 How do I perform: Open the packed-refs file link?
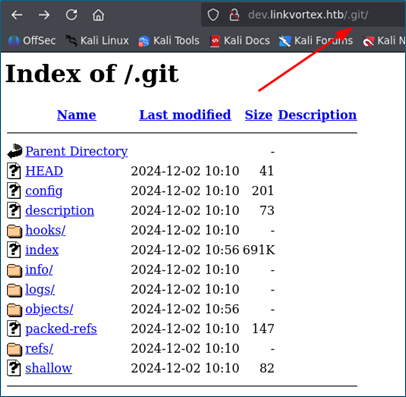point(61,329)
